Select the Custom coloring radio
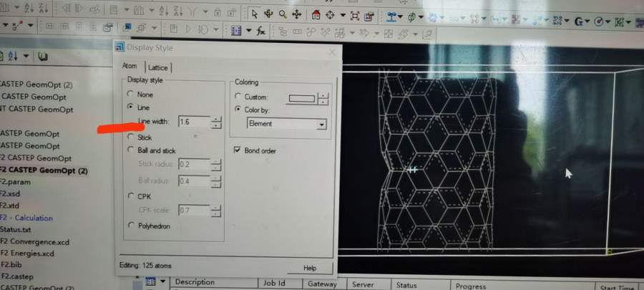The height and width of the screenshot is (290, 644). [x=238, y=97]
